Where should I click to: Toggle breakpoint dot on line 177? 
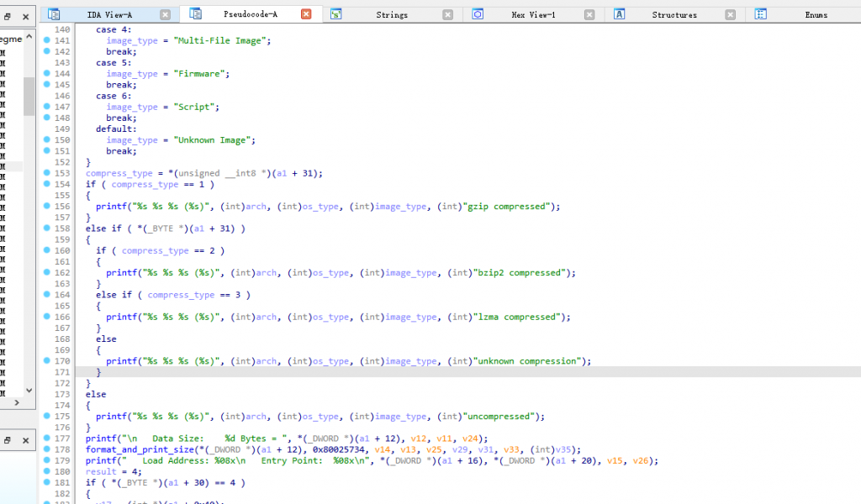tap(47, 438)
